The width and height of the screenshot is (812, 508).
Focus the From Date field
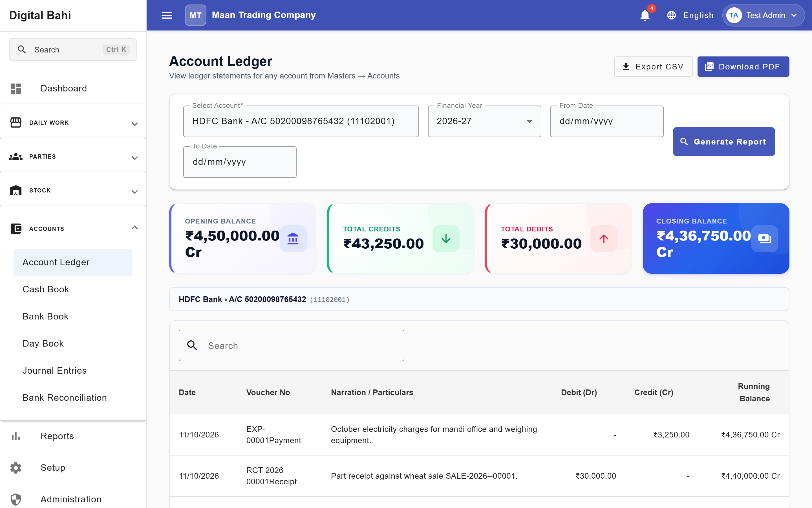tap(607, 121)
